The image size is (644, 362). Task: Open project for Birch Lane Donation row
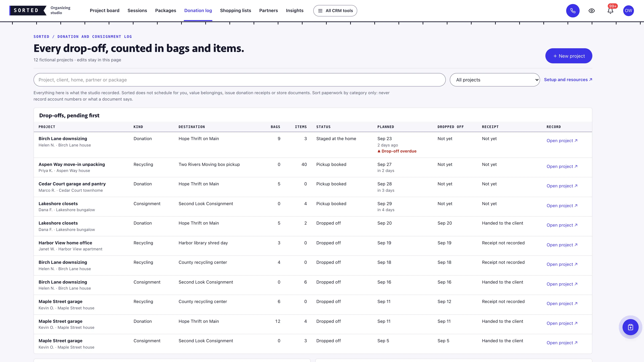click(x=562, y=141)
